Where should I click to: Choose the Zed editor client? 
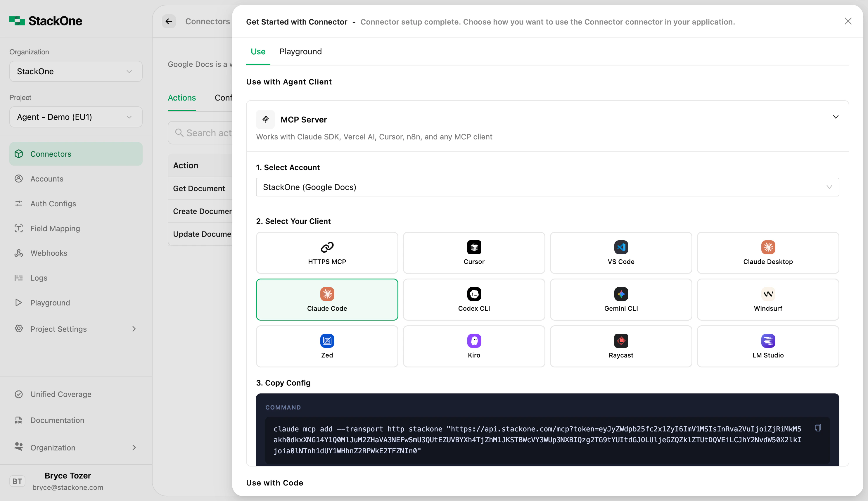click(327, 346)
